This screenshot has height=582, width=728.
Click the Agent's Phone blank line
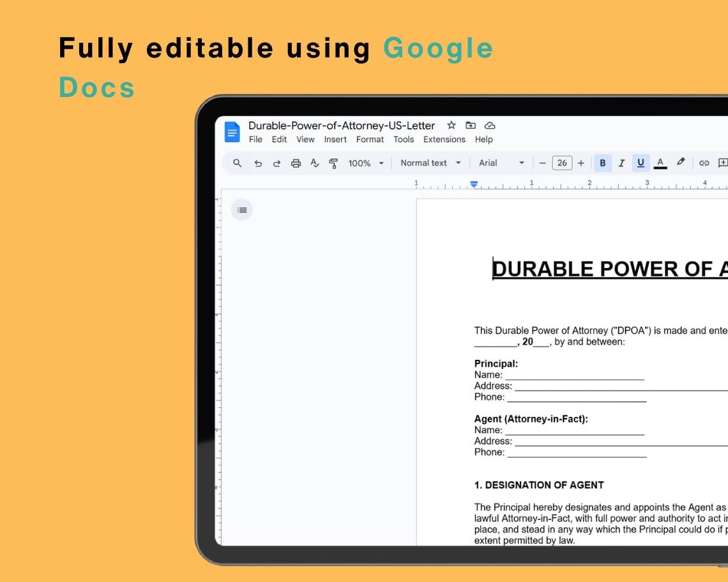pos(577,452)
